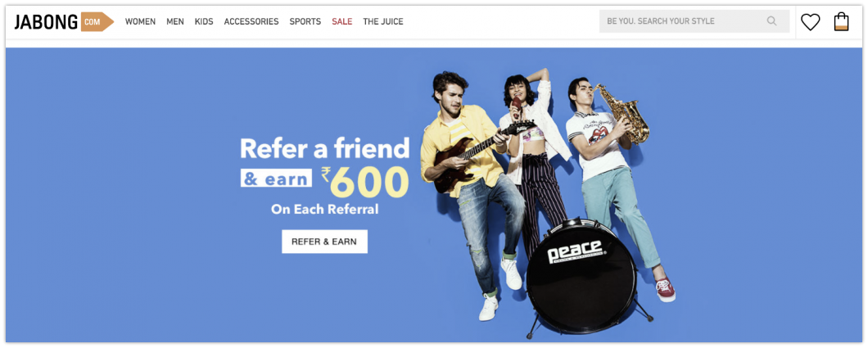
Task: Select the KIDS category
Action: coord(204,21)
